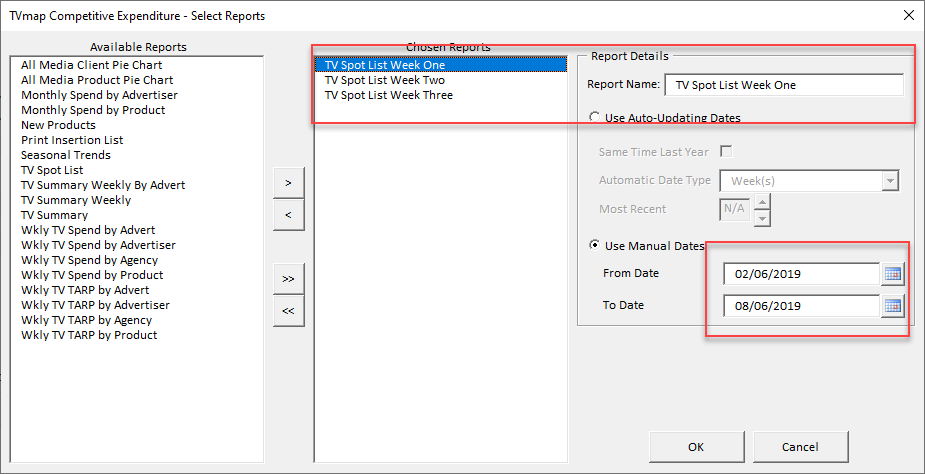Click the To Date input field
925x474 pixels.
pos(802,306)
